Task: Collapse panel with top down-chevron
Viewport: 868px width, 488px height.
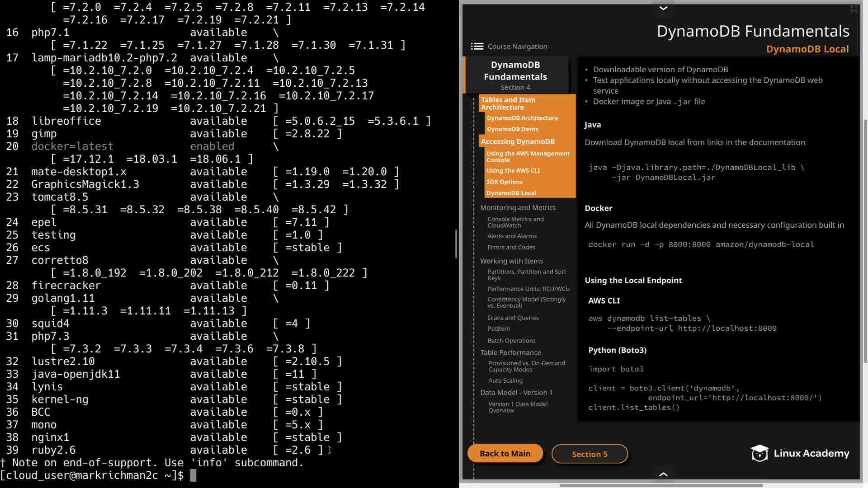Action: click(x=663, y=8)
